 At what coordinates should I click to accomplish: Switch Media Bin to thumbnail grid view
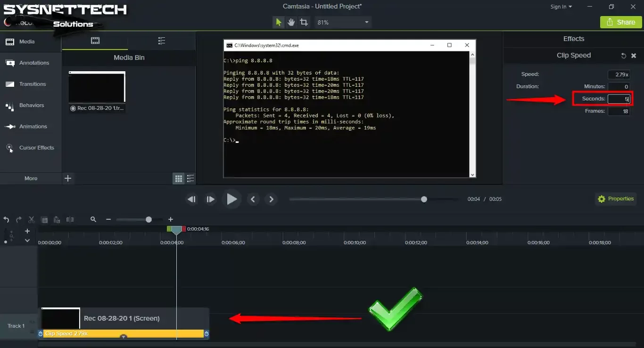pyautogui.click(x=179, y=178)
